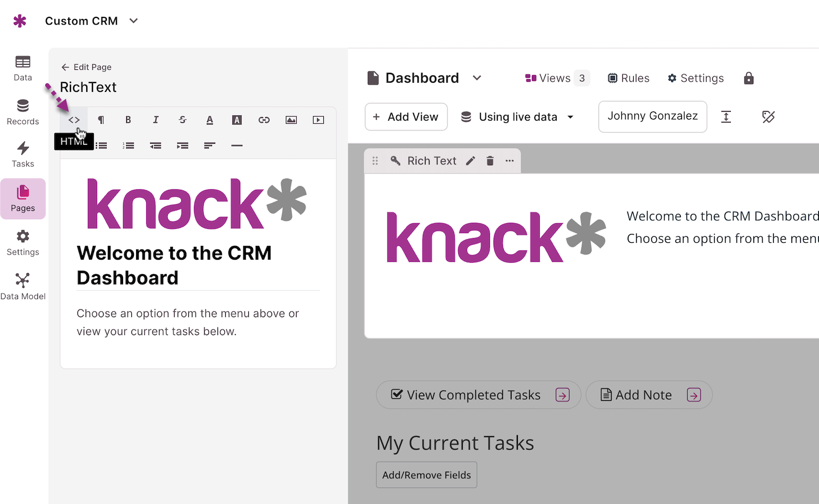Open text background color picker

[237, 120]
